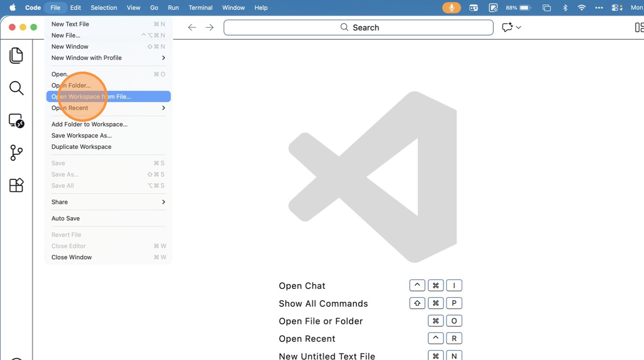The width and height of the screenshot is (644, 360).
Task: Check the battery status icon
Action: pos(525,7)
